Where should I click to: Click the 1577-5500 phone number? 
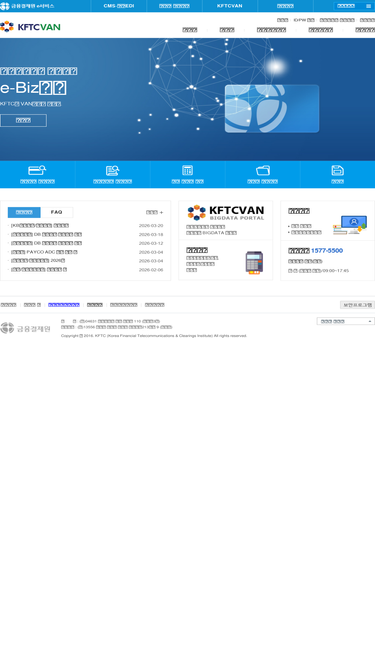pos(327,251)
